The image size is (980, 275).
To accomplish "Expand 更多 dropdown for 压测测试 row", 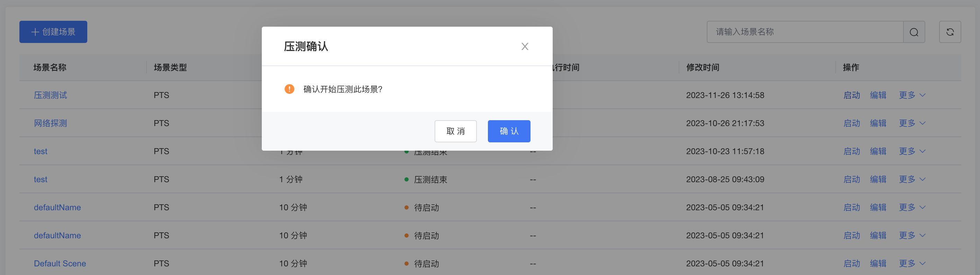I will [x=911, y=95].
